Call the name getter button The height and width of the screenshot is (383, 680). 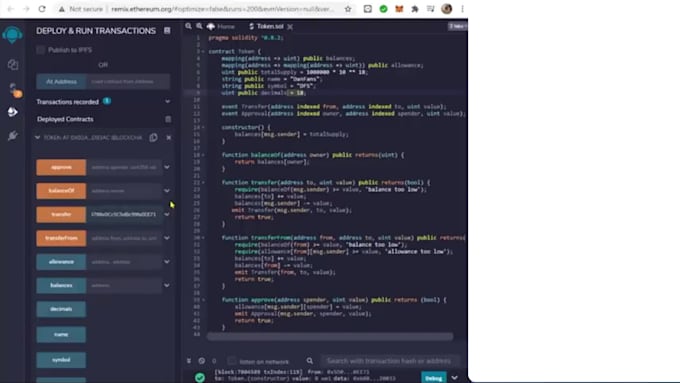tap(61, 334)
